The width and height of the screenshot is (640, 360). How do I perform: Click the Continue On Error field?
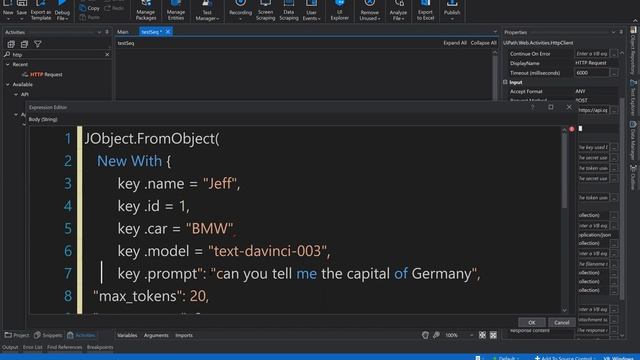point(592,53)
